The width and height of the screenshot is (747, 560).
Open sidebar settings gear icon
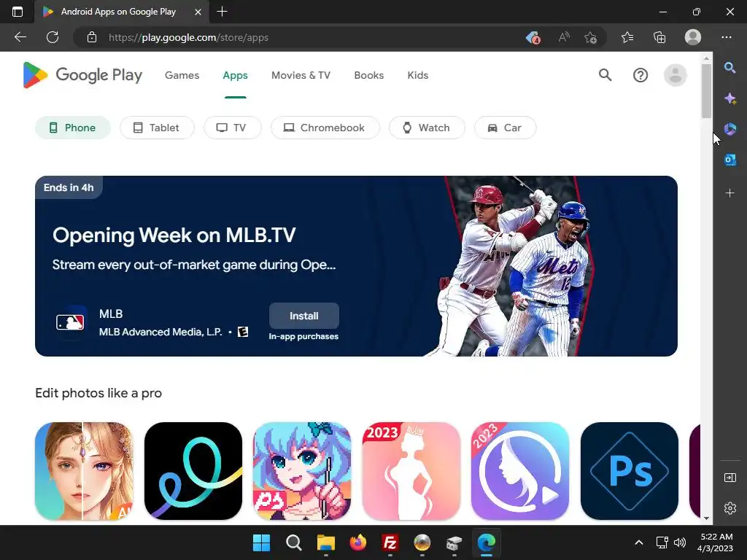pyautogui.click(x=729, y=508)
